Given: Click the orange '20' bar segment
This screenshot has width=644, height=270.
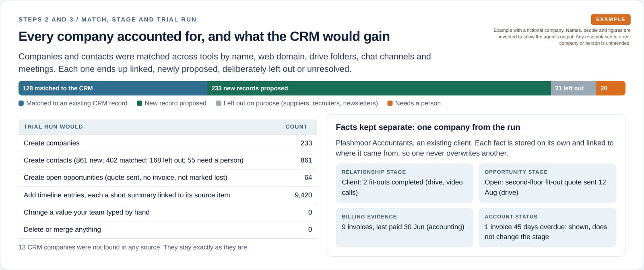Looking at the screenshot, I should pyautogui.click(x=611, y=88).
